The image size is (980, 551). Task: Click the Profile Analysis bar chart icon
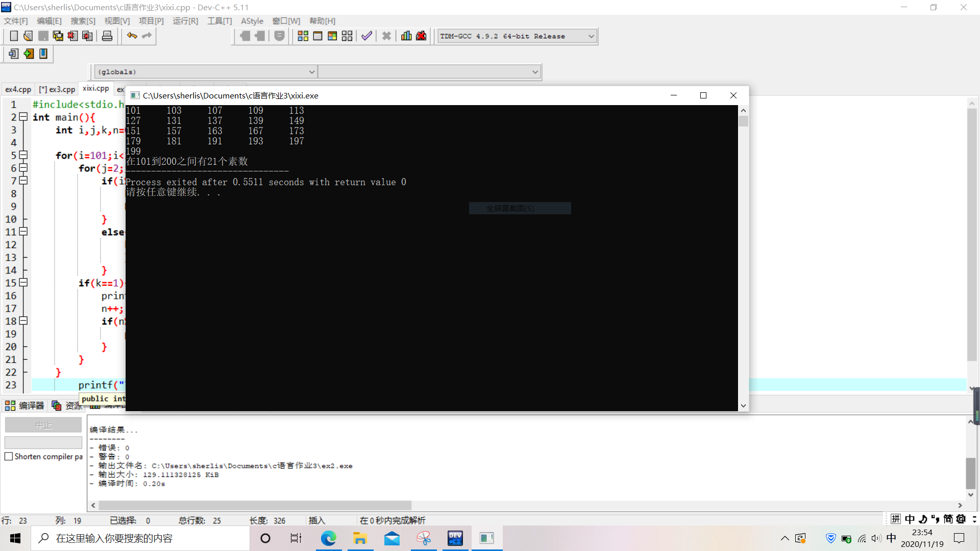point(406,36)
